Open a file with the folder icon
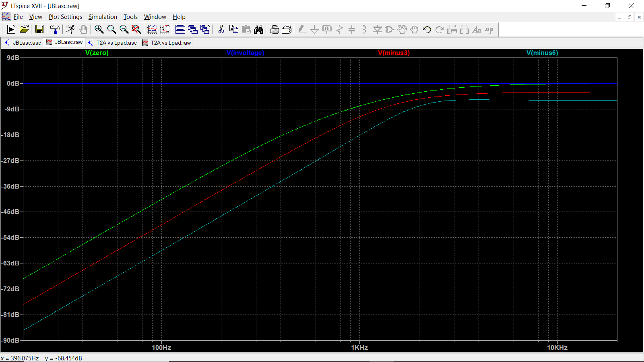The height and width of the screenshot is (362, 644). click(24, 29)
